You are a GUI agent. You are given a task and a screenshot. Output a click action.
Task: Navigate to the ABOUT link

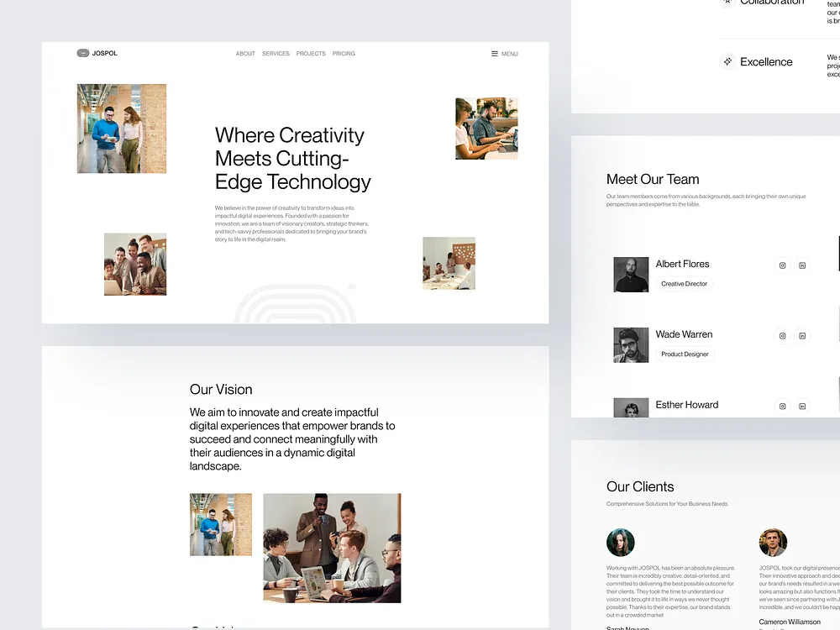245,53
